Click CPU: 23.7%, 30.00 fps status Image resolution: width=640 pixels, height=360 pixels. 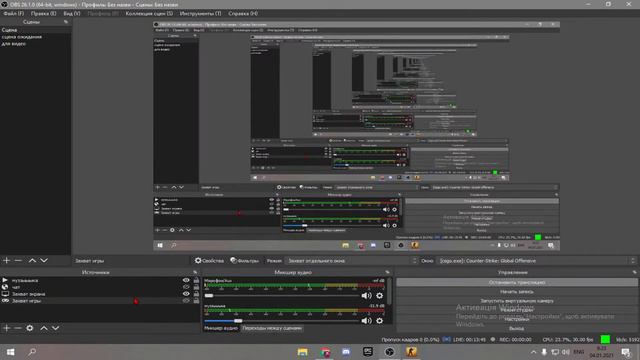point(568,339)
